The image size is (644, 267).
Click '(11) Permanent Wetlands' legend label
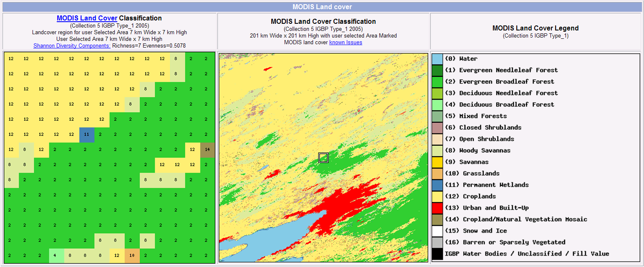coord(487,185)
